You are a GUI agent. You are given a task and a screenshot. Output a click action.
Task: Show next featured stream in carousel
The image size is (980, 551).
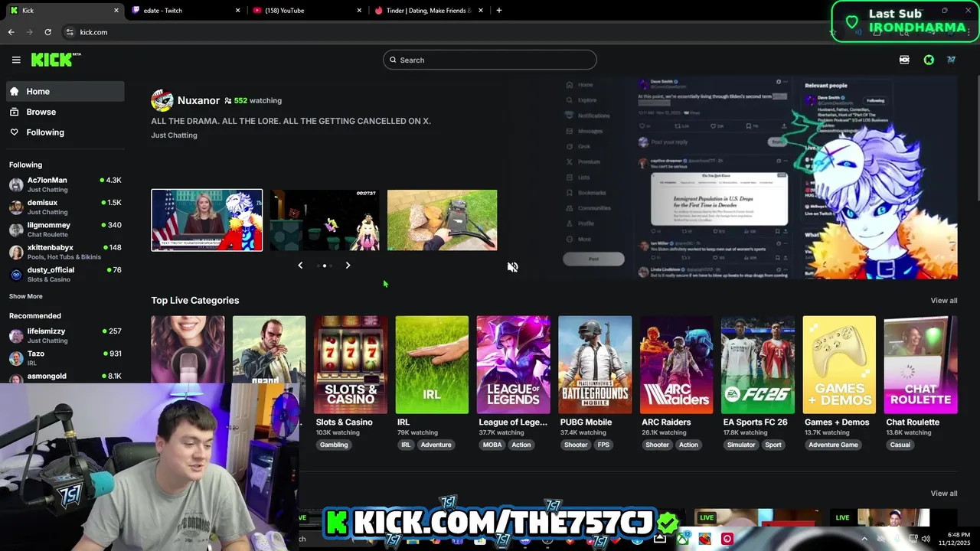pyautogui.click(x=348, y=266)
